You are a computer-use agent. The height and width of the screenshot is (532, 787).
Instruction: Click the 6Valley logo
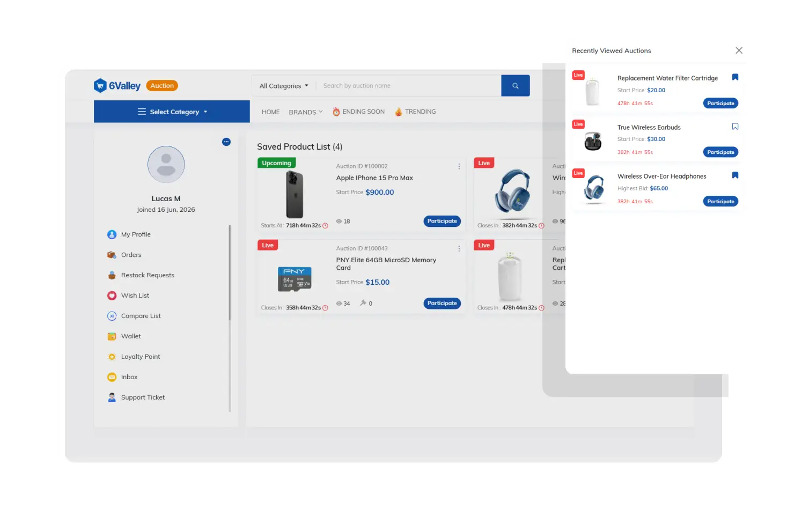point(117,86)
